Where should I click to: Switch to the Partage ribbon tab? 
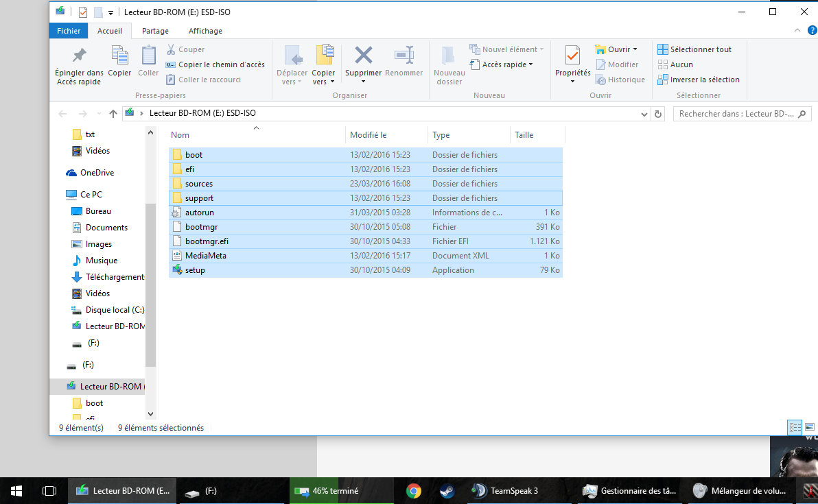point(155,31)
